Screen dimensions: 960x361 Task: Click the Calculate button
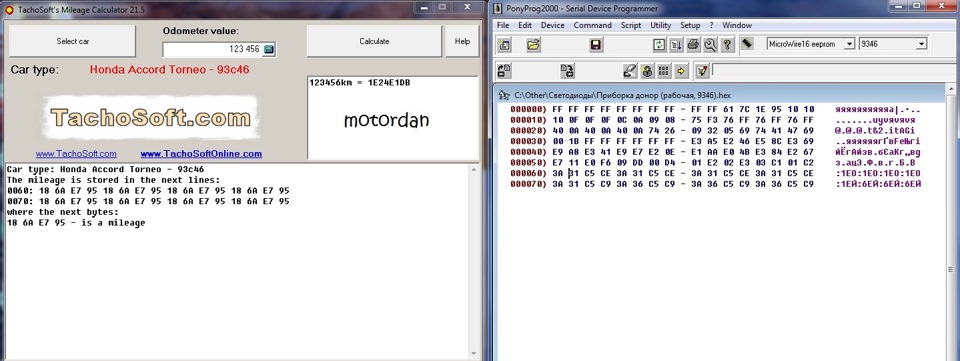pos(374,41)
